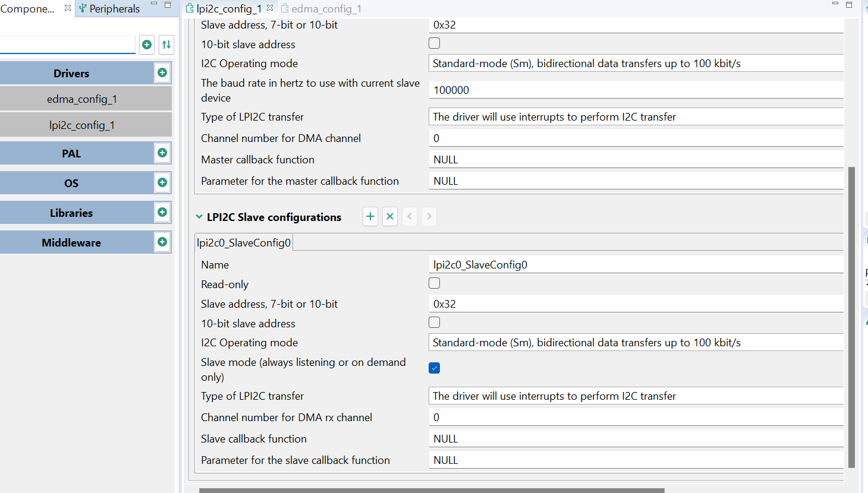Open slave I2C Operating mode dropdown
This screenshot has height=493, width=868.
tap(636, 343)
